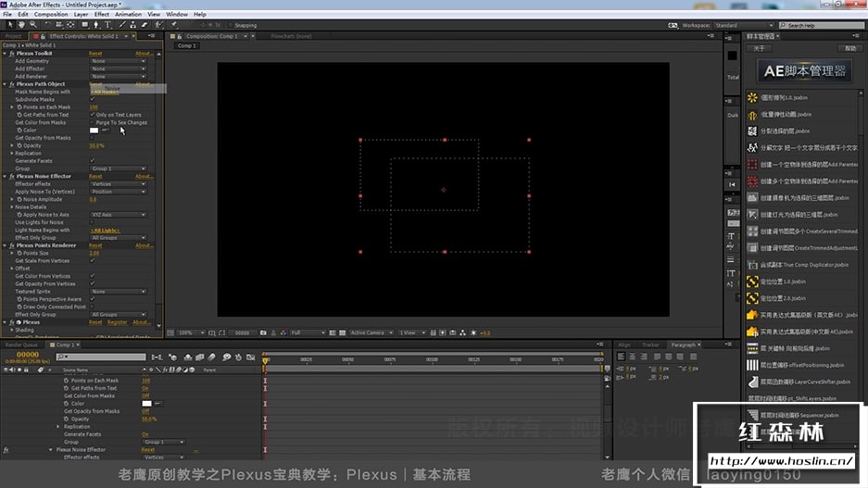The image size is (868, 488).
Task: Collapse Plexus Noise Effector effect
Action: (5, 177)
